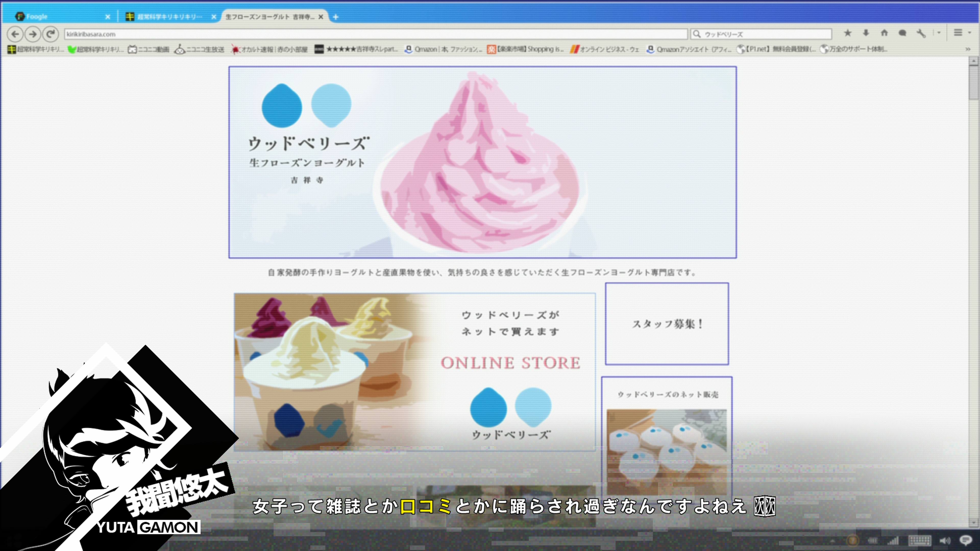This screenshot has height=551, width=980.
Task: Open developer tools wrench icon
Action: [921, 33]
